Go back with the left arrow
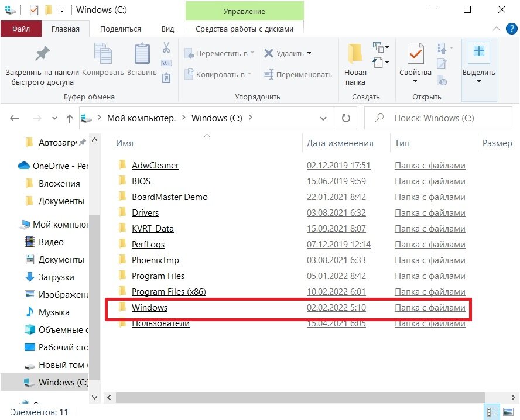The image size is (520, 420). coord(14,118)
